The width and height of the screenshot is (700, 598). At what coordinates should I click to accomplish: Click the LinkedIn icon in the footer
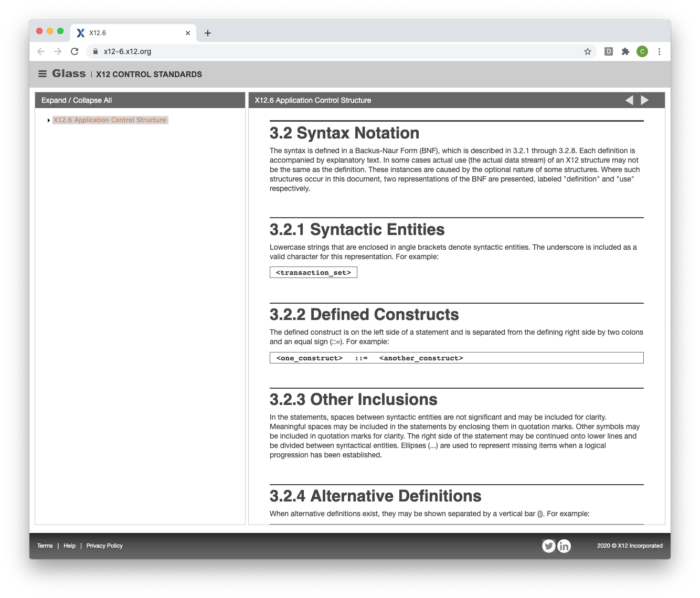[564, 546]
